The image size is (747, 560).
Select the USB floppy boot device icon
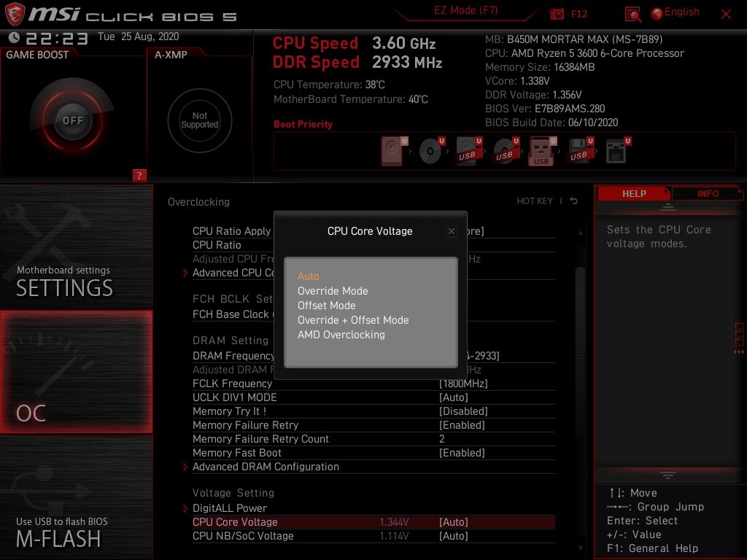click(581, 151)
